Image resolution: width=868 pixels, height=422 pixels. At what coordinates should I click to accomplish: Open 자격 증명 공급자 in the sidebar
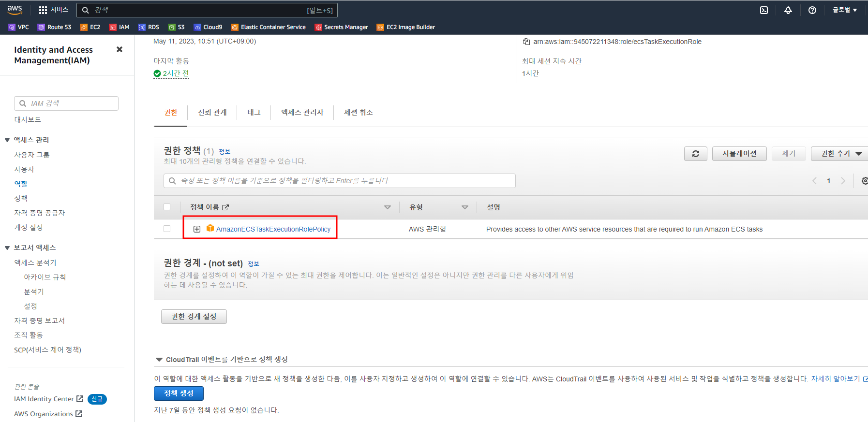click(40, 213)
